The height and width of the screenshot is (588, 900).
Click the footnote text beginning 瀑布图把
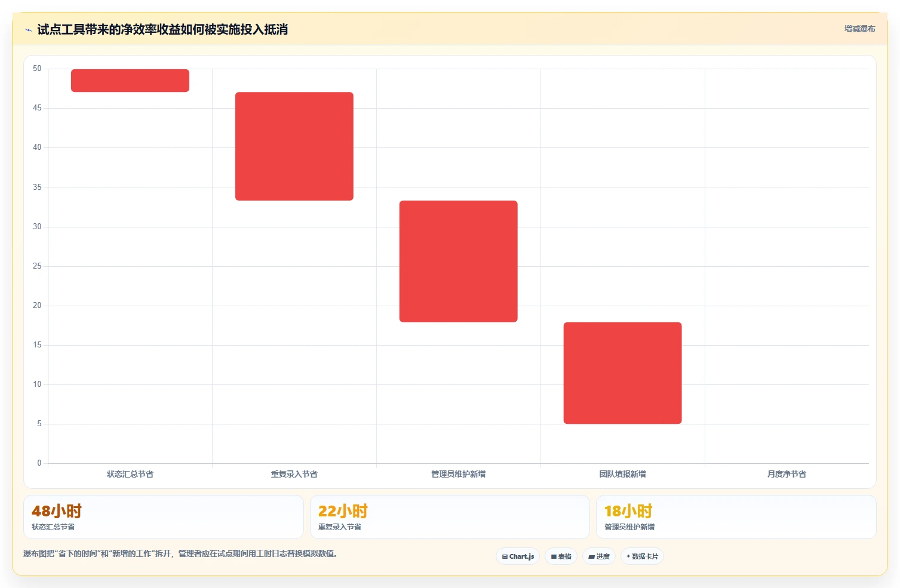tap(182, 553)
